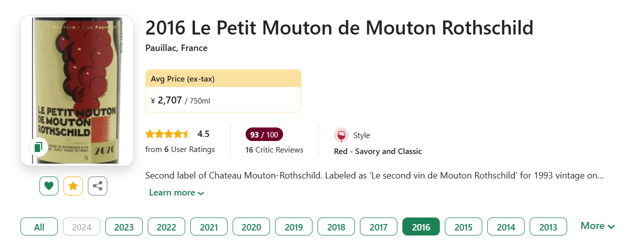Screen dimensions: 644x249
Task: Expand the Learn more description
Action: click(x=177, y=192)
